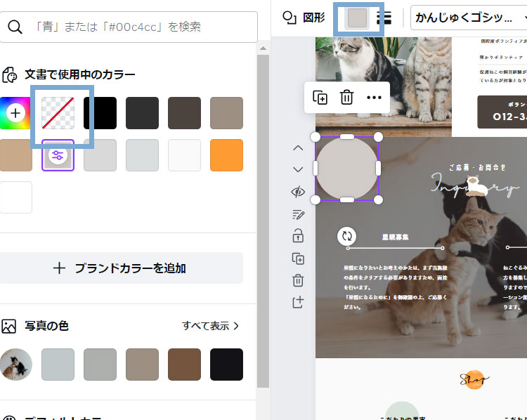
Task: Pick the dark brown document color swatch
Action: point(185,113)
